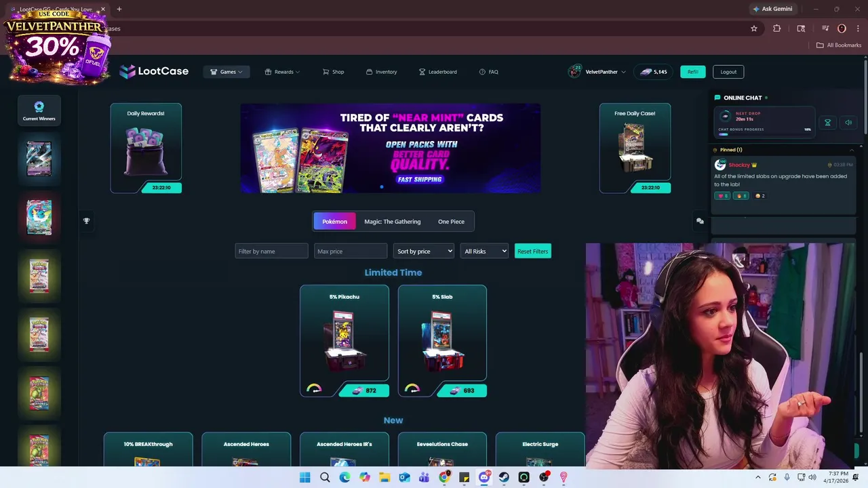Open the Electric Surge case
The width and height of the screenshot is (868, 488).
[540, 449]
